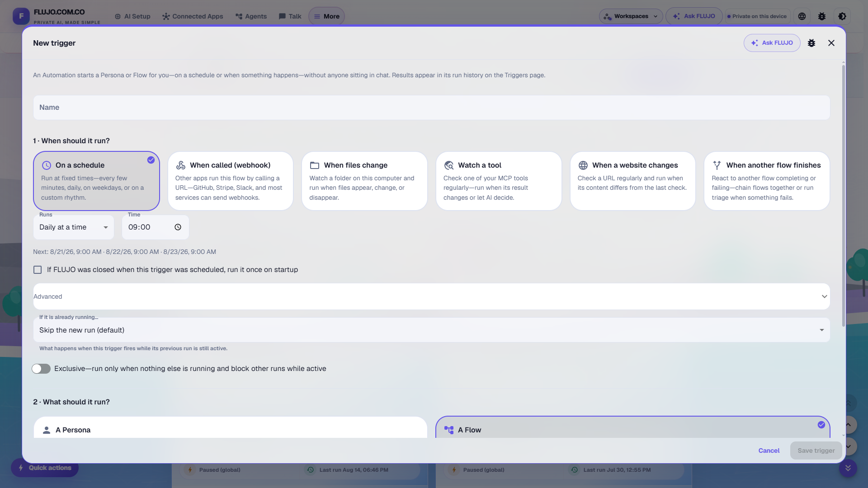Screen dimensions: 868x488
Task: Toggle the Exclusive run switch
Action: point(41,369)
